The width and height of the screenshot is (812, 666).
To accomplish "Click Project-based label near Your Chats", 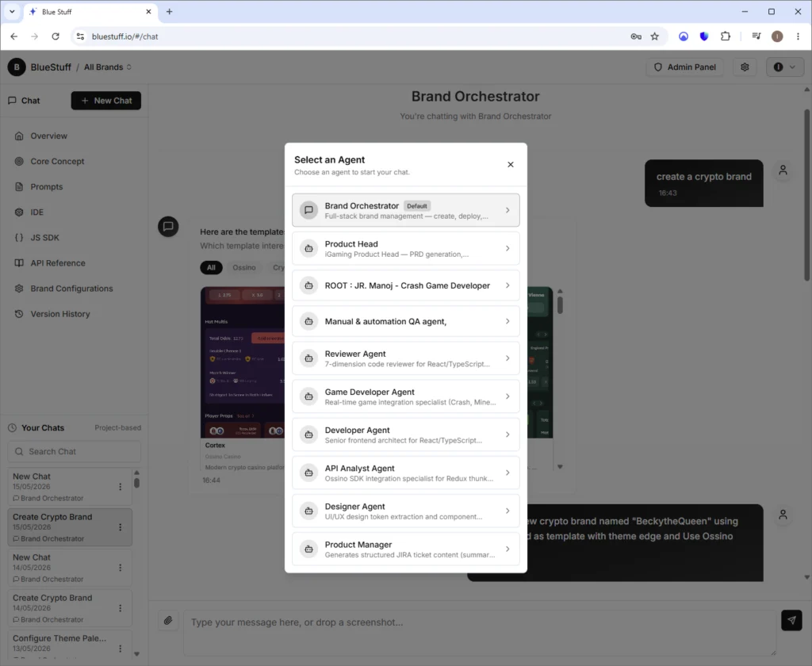I will click(117, 428).
